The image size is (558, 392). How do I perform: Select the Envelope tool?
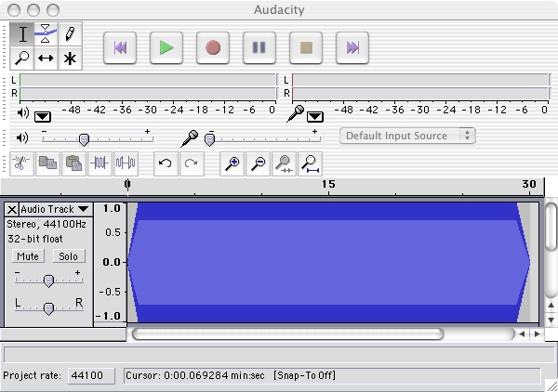click(x=46, y=34)
